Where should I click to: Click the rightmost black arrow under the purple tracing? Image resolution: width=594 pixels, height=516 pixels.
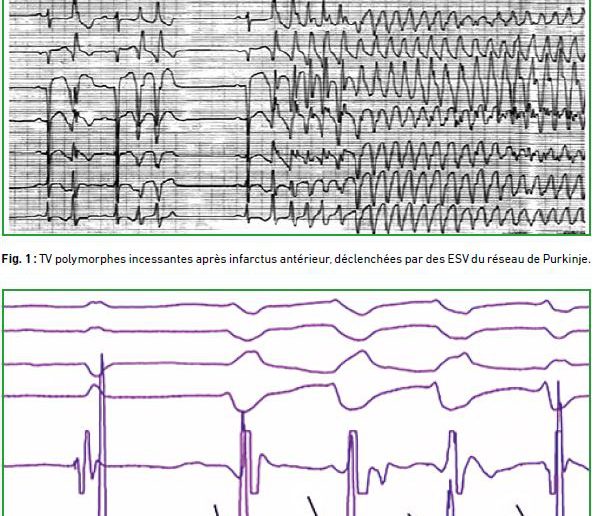coord(521,510)
